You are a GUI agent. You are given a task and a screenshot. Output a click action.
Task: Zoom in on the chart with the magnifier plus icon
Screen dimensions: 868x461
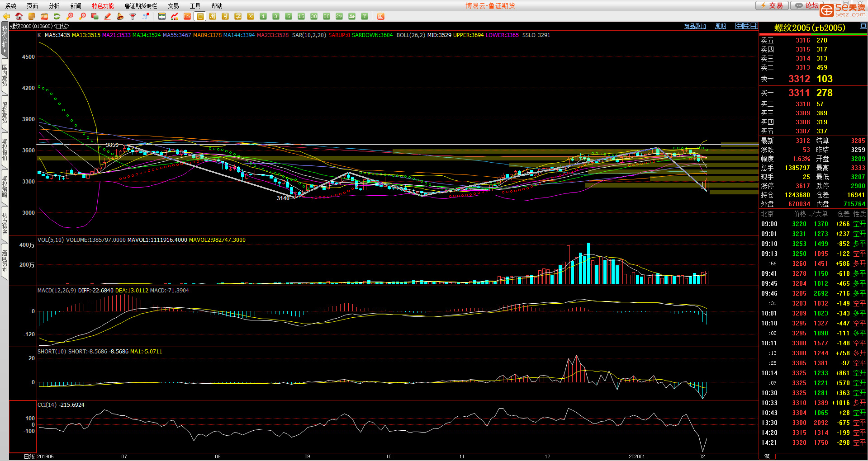click(70, 16)
